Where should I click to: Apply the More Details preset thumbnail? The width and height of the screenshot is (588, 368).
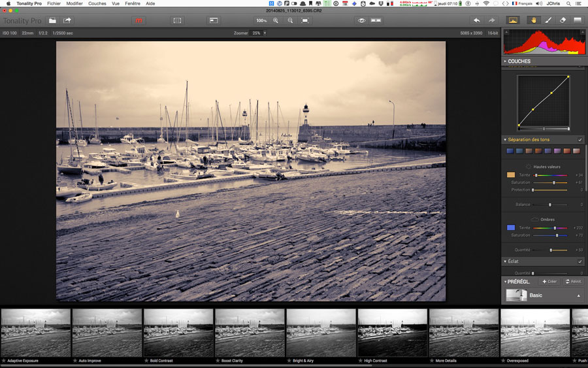tap(464, 333)
